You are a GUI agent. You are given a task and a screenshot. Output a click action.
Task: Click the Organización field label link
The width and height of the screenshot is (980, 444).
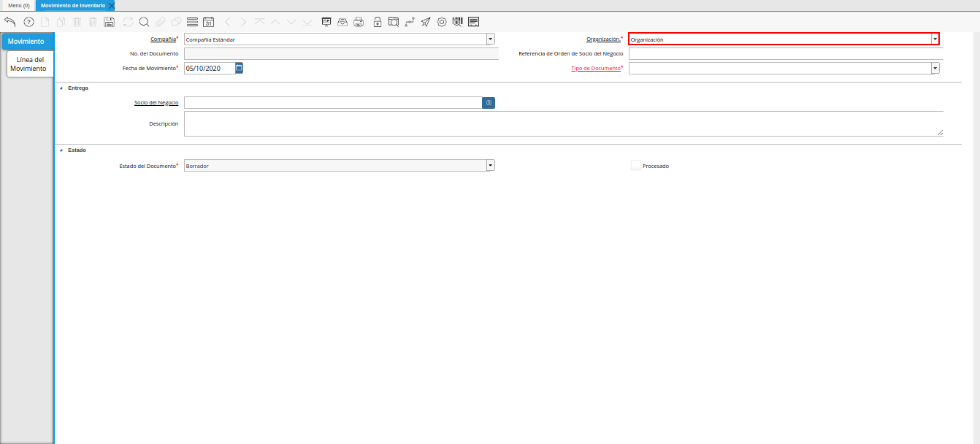[603, 39]
